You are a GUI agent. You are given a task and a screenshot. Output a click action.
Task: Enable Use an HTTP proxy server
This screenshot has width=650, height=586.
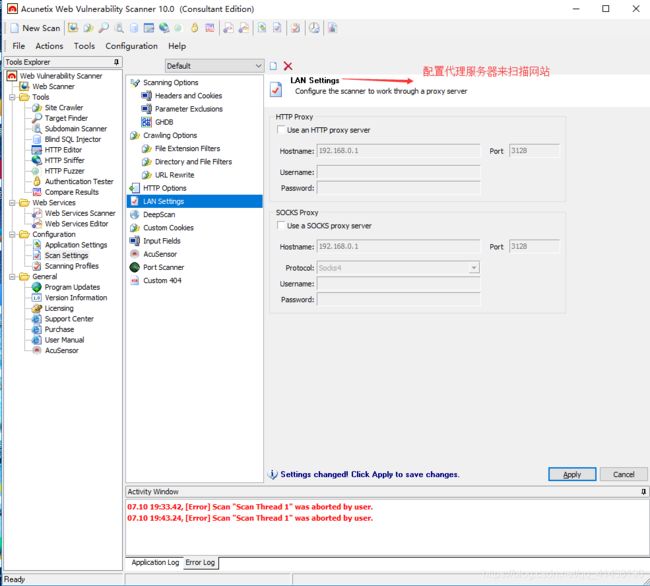(x=281, y=130)
